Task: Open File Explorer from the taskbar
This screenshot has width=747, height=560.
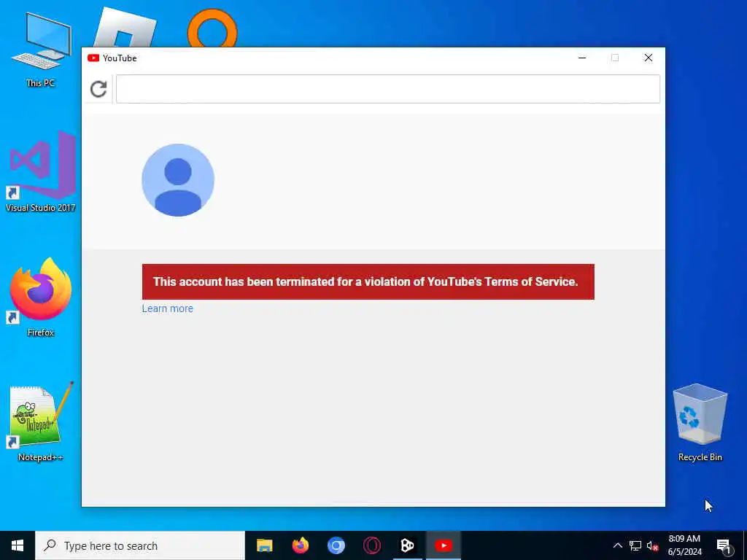Action: click(264, 545)
